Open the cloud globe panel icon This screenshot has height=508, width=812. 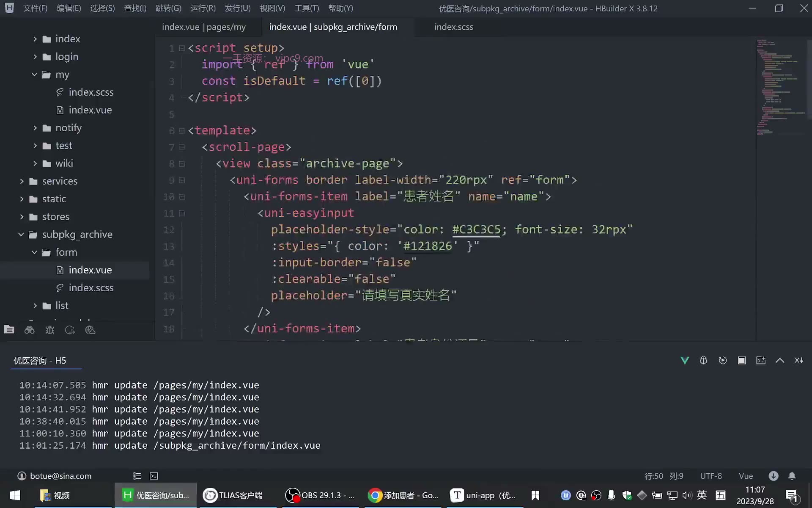90,330
